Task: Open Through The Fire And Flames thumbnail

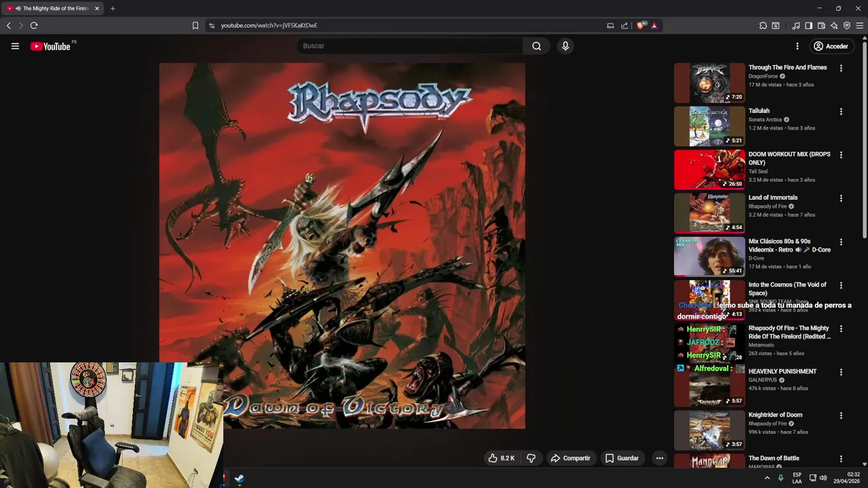Action: click(709, 83)
